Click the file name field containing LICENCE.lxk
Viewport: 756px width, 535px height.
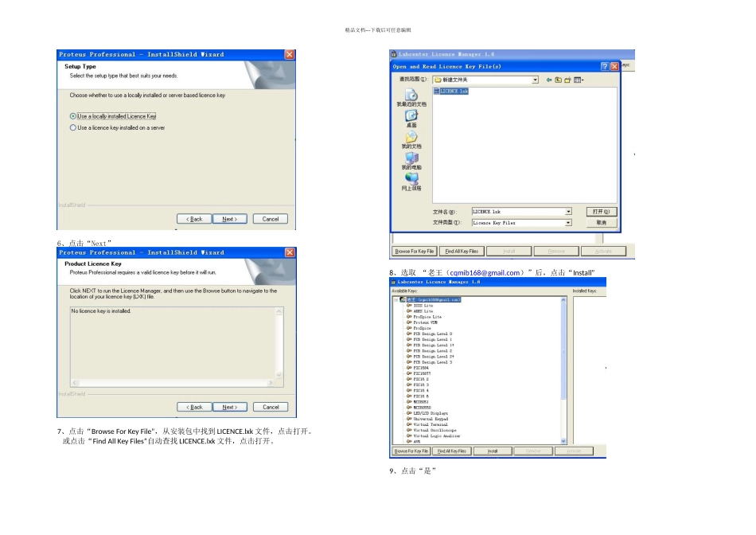pyautogui.click(x=518, y=211)
